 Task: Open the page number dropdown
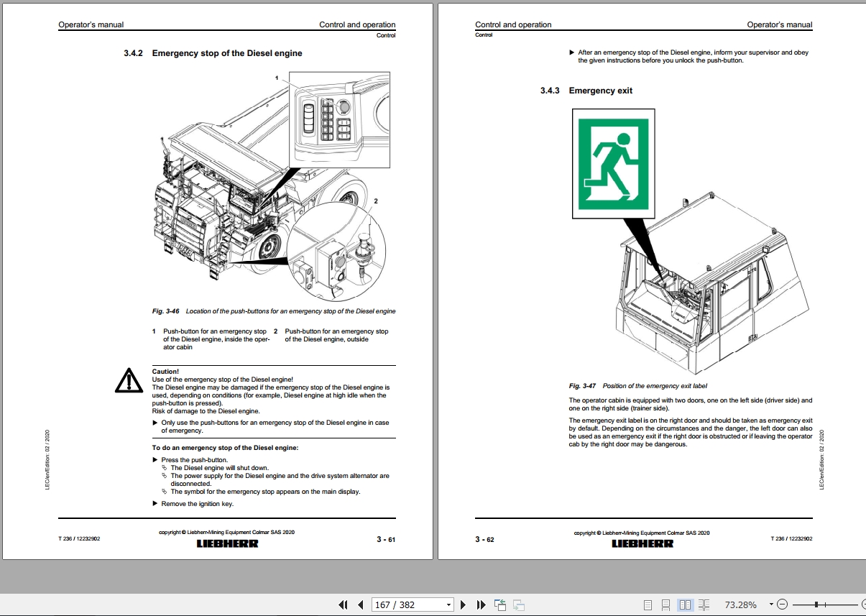pyautogui.click(x=448, y=604)
